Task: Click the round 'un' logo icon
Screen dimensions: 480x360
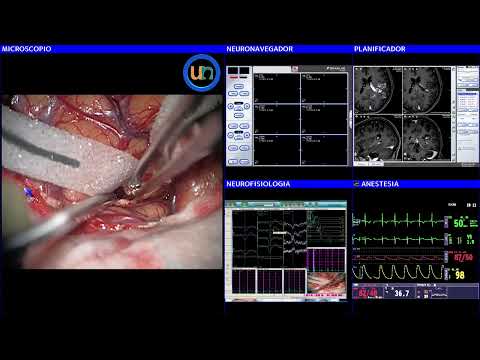Action: 202,73
